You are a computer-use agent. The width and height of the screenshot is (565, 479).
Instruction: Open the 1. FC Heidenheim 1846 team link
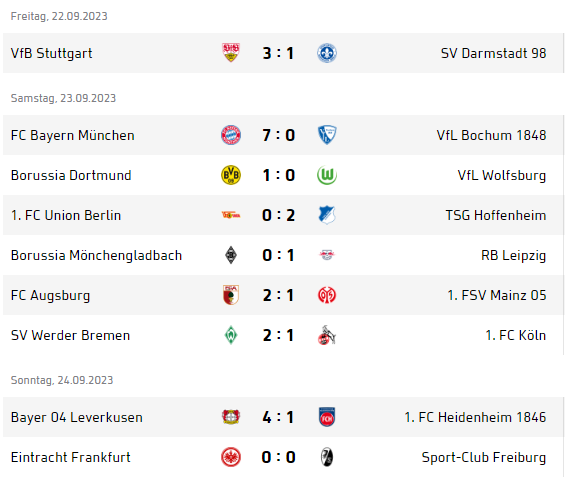(x=475, y=417)
